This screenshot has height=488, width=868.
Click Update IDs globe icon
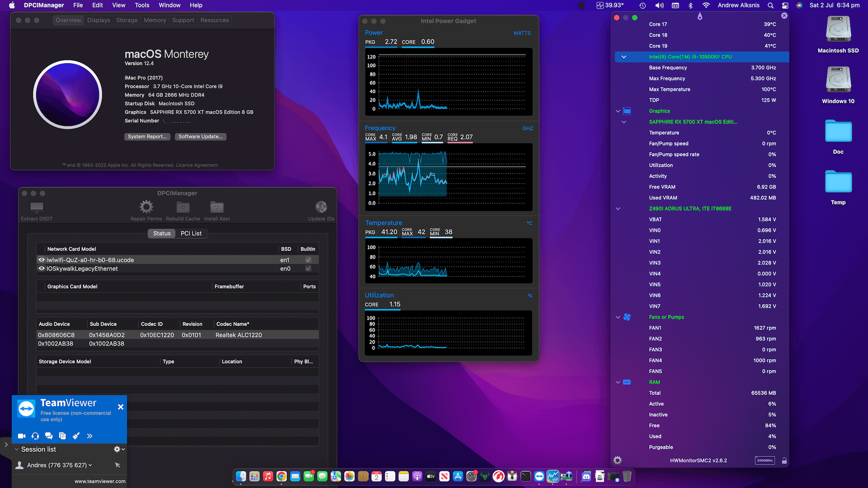[321, 207]
